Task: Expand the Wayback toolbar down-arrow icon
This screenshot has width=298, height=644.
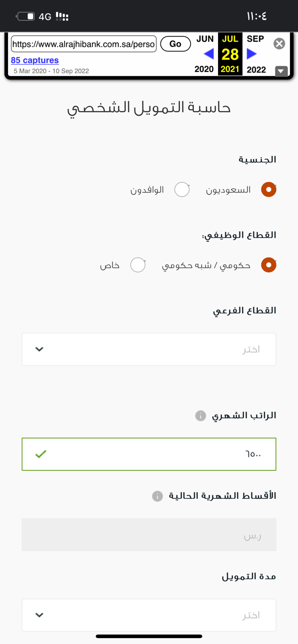Action: pos(282,71)
